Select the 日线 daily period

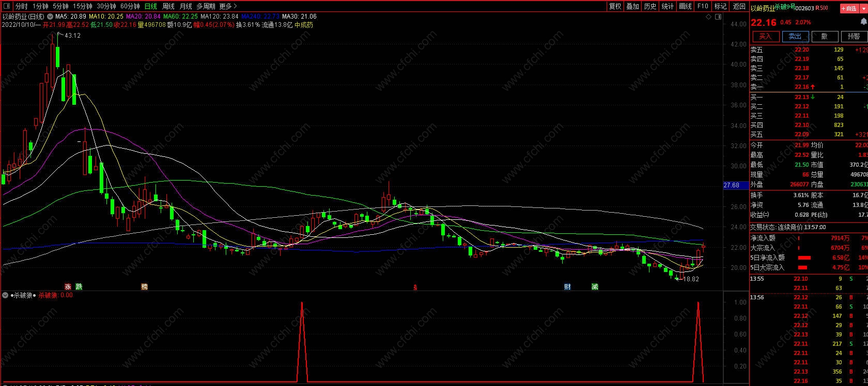[150, 6]
